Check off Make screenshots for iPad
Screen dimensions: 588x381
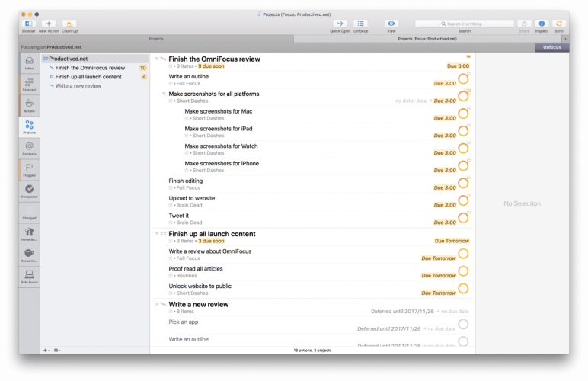pos(463,131)
